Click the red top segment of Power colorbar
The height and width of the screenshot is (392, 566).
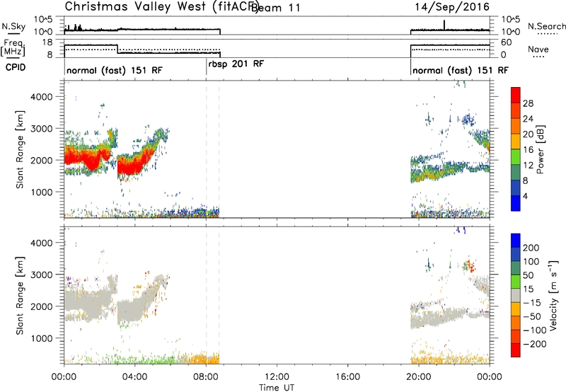coord(516,95)
